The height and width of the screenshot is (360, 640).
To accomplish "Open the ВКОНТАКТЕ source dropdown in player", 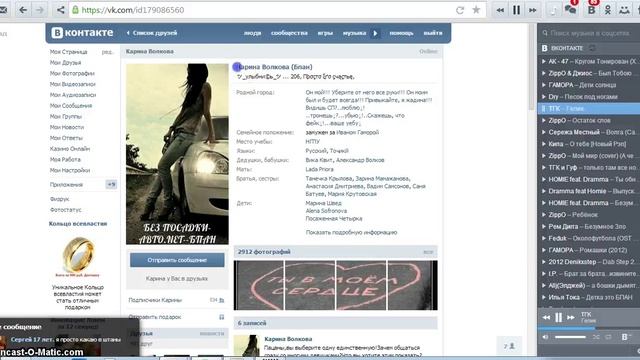I will coord(567,48).
